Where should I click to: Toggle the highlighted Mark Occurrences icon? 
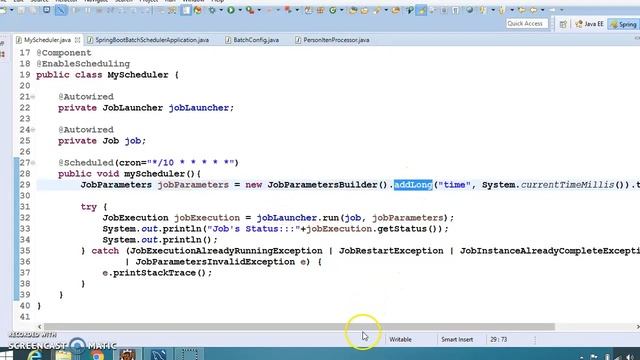point(421,10)
